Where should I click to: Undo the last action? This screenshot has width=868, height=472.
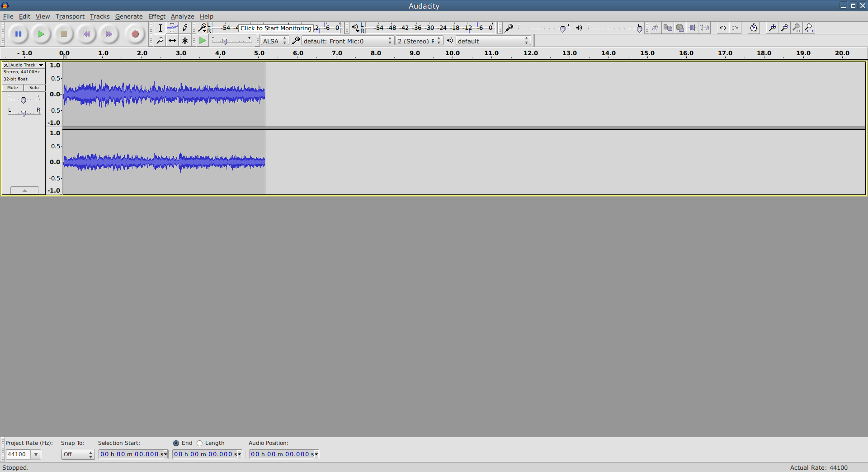pos(722,28)
